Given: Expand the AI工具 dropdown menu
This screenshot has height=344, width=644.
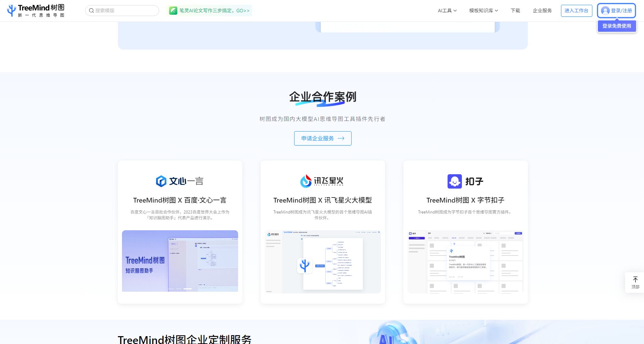Looking at the screenshot, I should tap(447, 11).
